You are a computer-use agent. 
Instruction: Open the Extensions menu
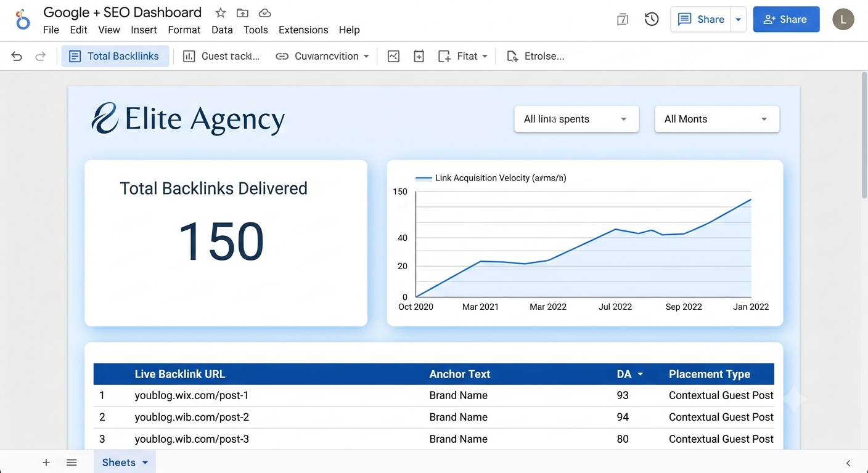click(x=303, y=30)
